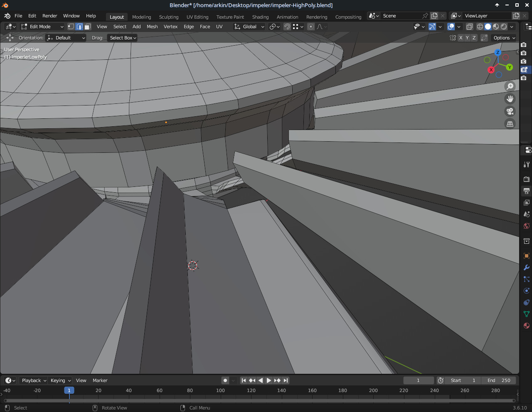Toggle proportional editing button
This screenshot has height=412, width=532.
click(x=310, y=27)
